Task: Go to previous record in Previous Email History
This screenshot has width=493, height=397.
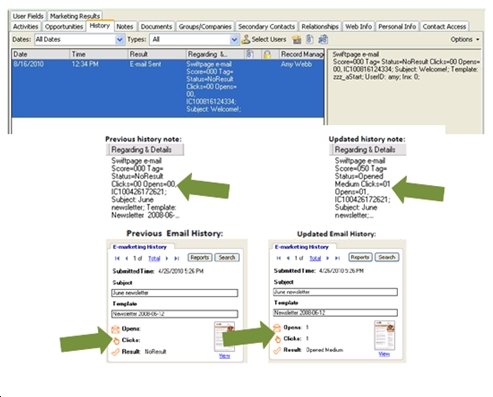Action: click(127, 258)
